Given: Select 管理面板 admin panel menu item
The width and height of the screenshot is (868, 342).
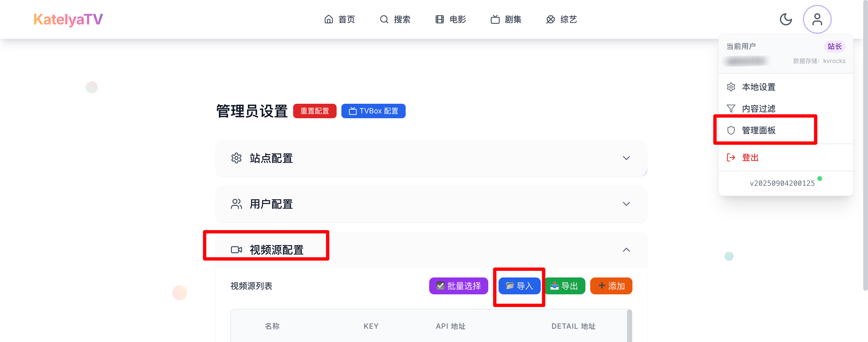Looking at the screenshot, I should (x=758, y=130).
